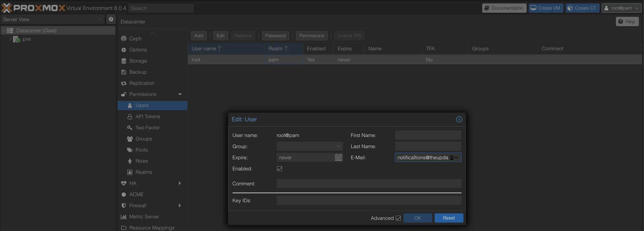Click the OK button in dialog
644x231 pixels.
[x=417, y=218]
